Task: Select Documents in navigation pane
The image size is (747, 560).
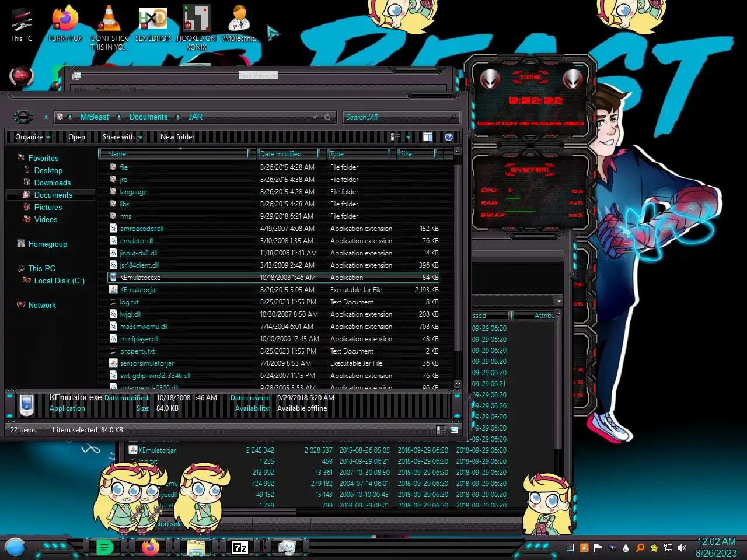Action: [x=53, y=195]
